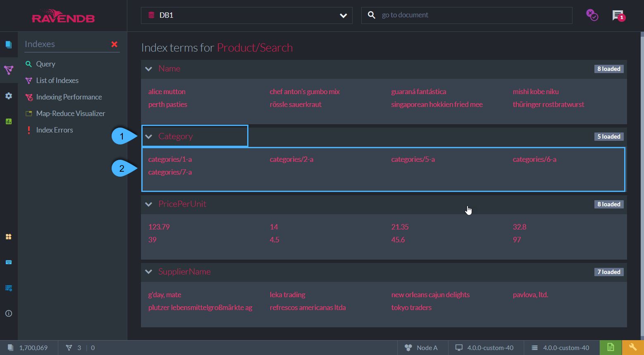This screenshot has height=355, width=644.
Task: Click the term g'day, mate
Action: 165,295
